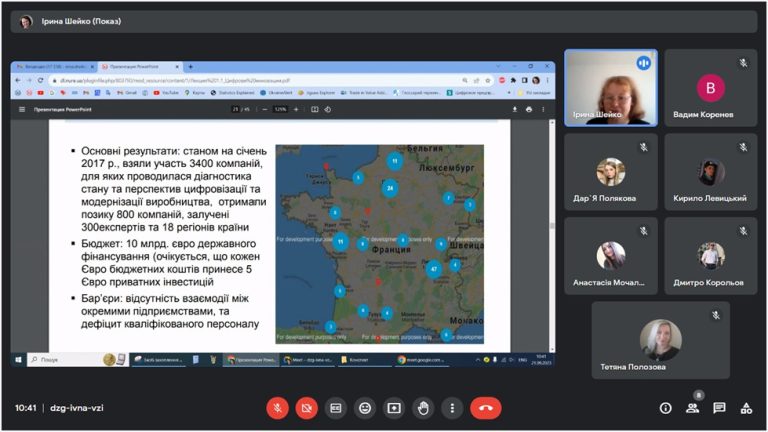Open the Gmail bookmark
This screenshot has width=768, height=432.
127,93
